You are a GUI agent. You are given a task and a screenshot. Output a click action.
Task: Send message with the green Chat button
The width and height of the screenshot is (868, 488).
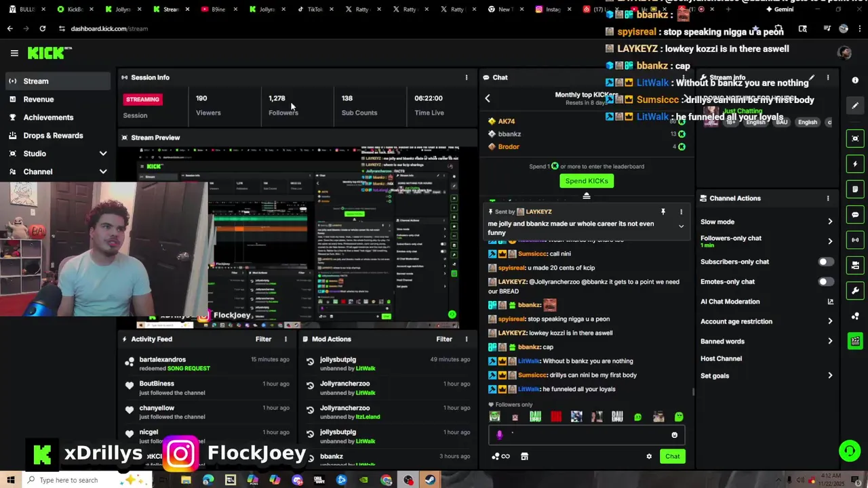(x=672, y=456)
